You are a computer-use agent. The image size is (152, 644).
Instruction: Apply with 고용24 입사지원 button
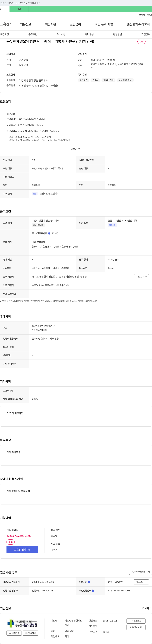pos(22,549)
